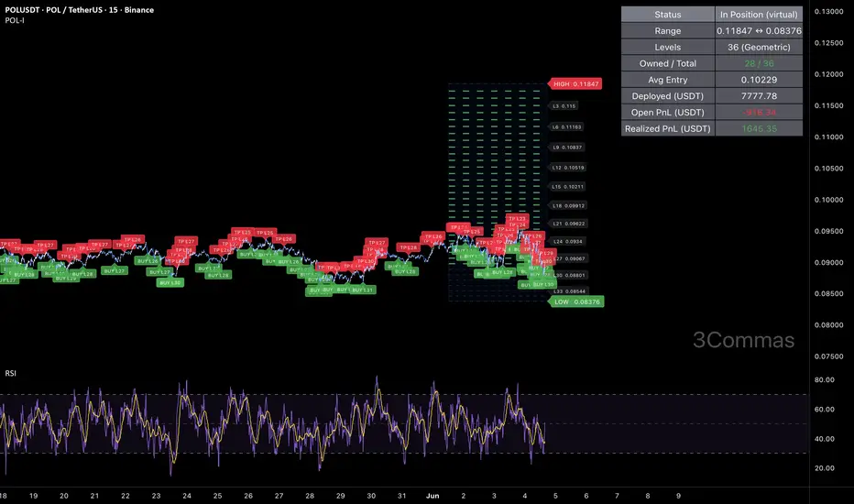Click the 'Open PnL (USDT)' row label

(668, 113)
